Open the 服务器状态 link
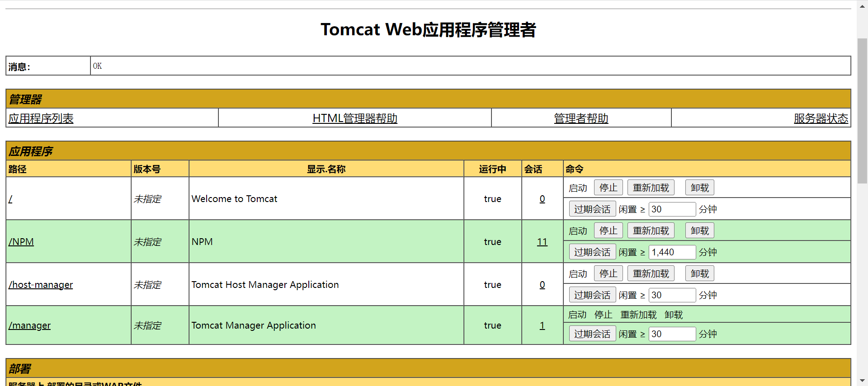Viewport: 868px width, 386px height. coord(821,118)
